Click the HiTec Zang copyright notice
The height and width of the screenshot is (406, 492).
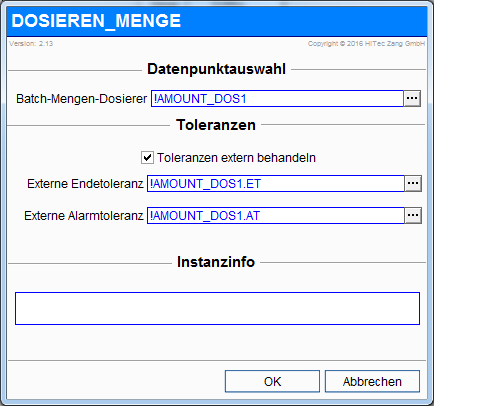(366, 44)
